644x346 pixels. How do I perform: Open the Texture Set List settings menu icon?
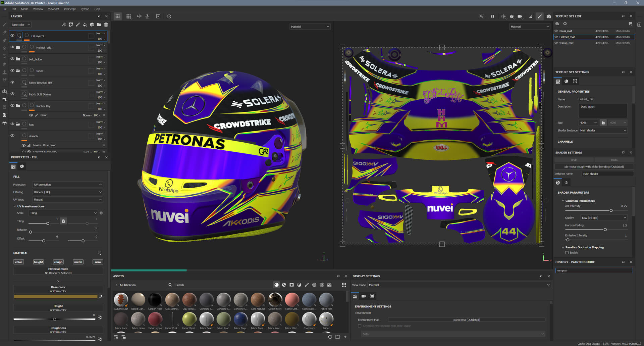point(631,23)
